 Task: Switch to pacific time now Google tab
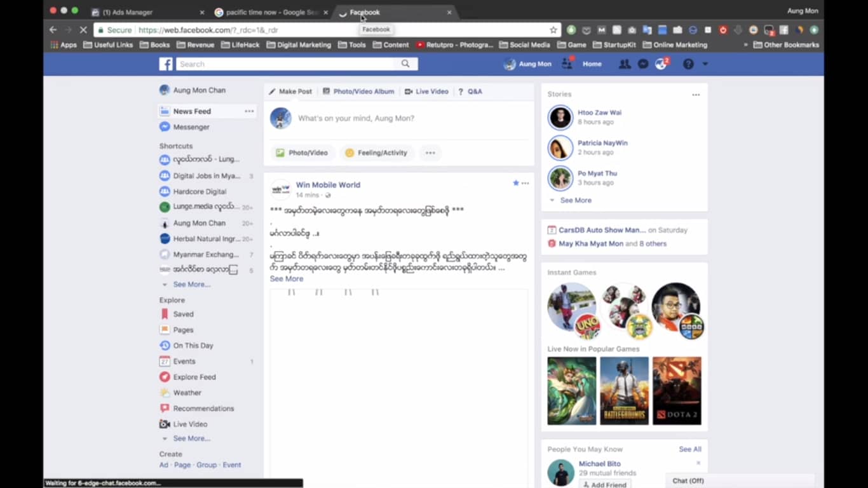272,12
